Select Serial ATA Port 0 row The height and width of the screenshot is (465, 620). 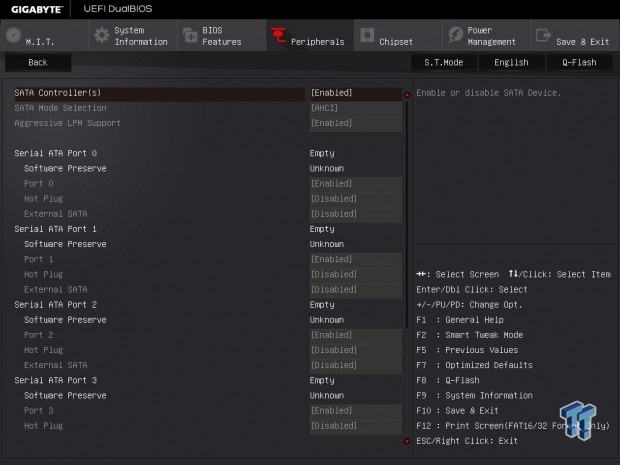point(56,153)
